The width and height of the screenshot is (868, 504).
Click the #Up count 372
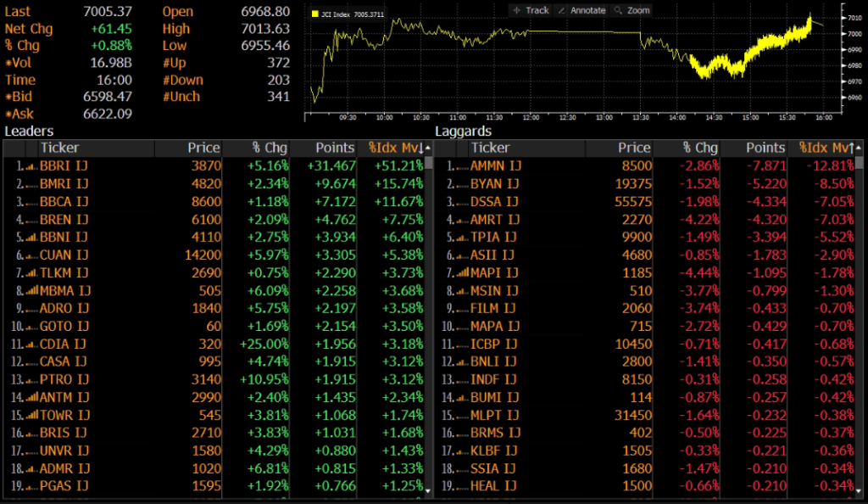[278, 63]
